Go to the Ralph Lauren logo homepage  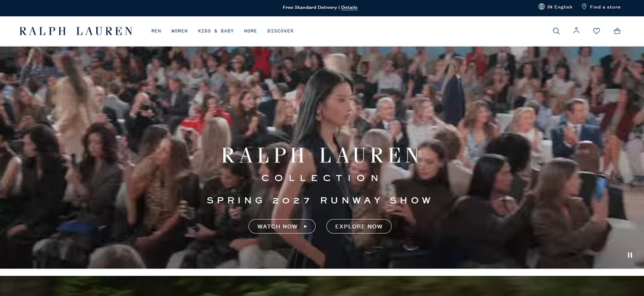(x=76, y=31)
